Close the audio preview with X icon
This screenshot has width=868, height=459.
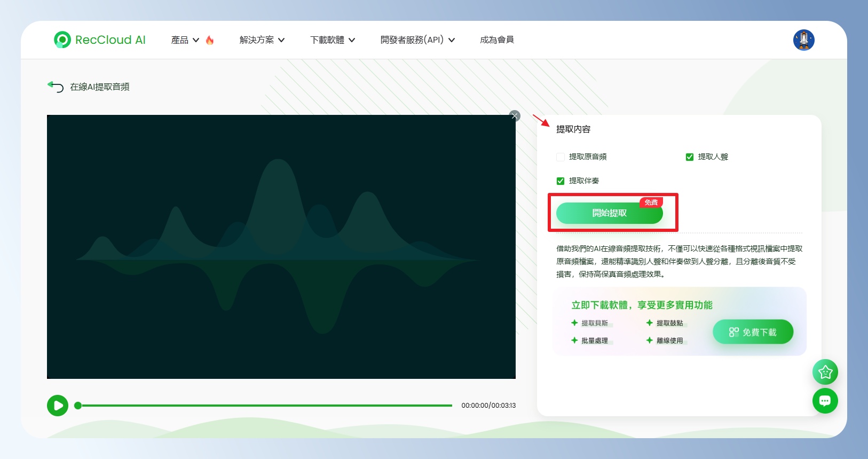[515, 116]
